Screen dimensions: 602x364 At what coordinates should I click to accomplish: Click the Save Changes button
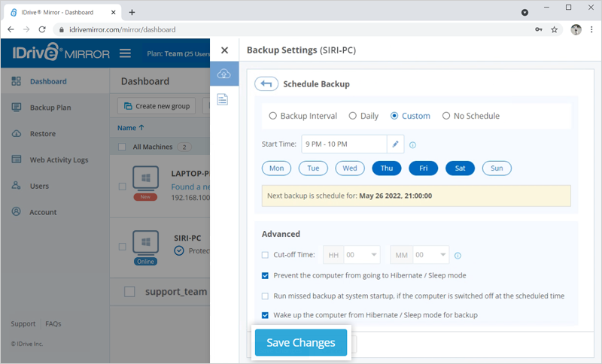coord(301,342)
